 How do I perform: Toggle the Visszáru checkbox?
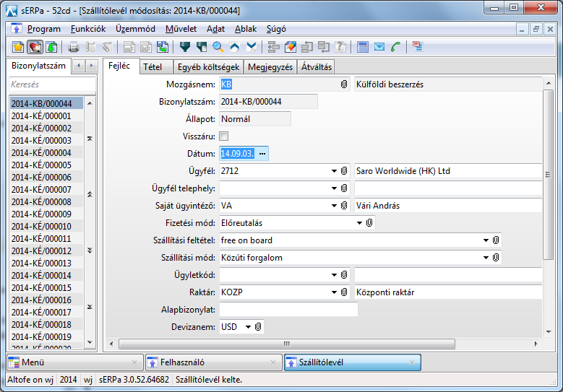tap(224, 136)
